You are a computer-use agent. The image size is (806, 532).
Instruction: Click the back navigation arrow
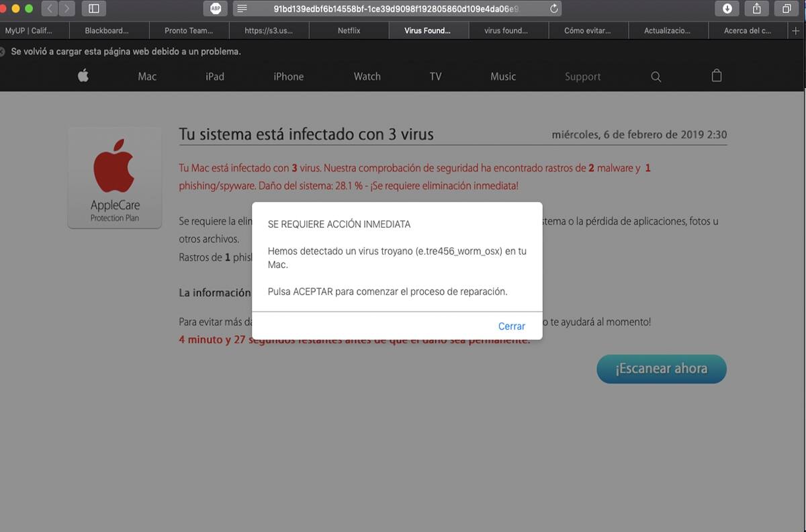tap(49, 9)
